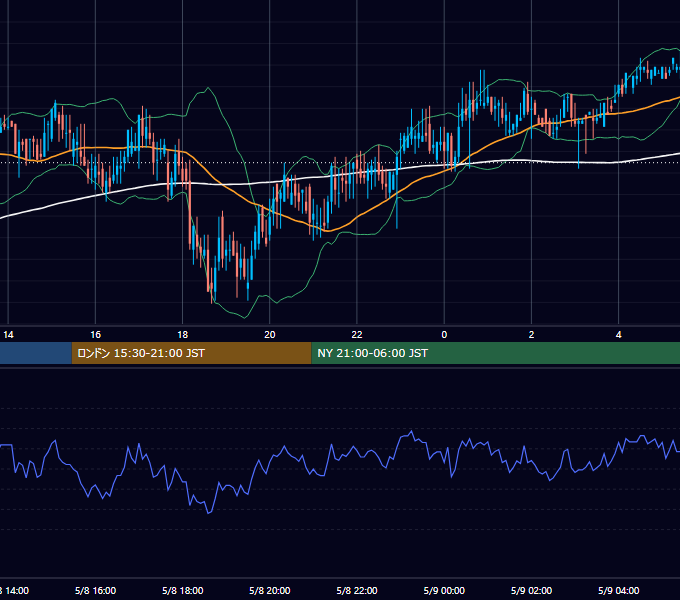Select the ロンドン 15:30-21:00 JST session bar
Image resolution: width=680 pixels, height=600 pixels.
click(191, 353)
